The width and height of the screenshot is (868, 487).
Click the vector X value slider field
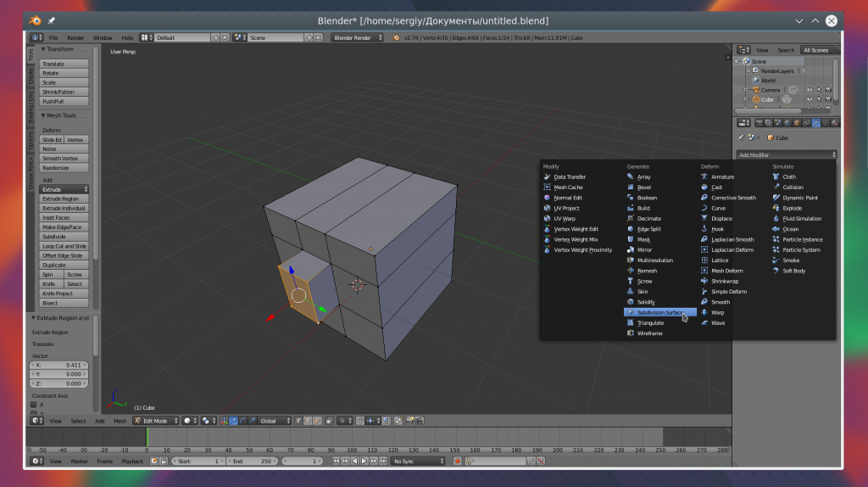coord(58,365)
